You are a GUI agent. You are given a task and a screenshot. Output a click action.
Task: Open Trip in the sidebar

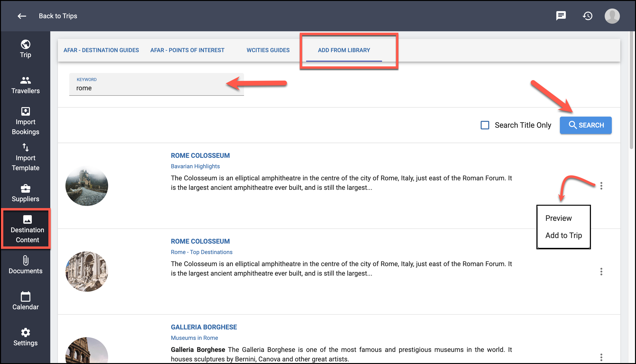26,49
